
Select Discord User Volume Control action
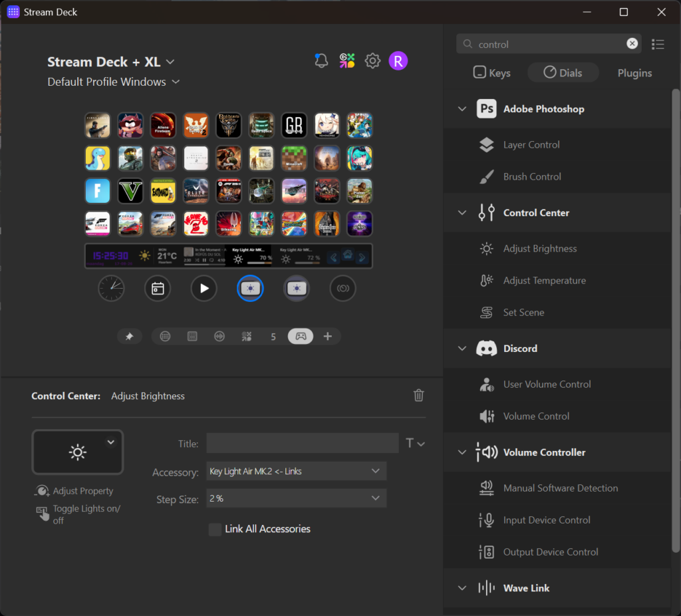pos(557,384)
